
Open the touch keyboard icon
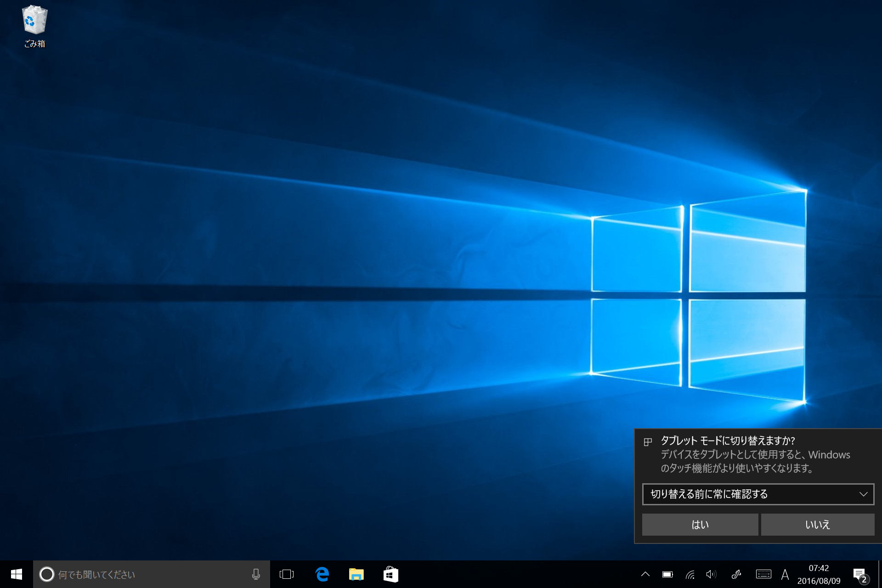point(763,574)
